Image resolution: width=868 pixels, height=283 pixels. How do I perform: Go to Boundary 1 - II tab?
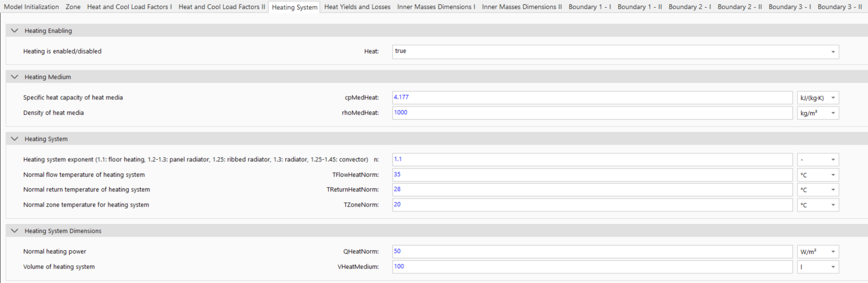point(639,7)
